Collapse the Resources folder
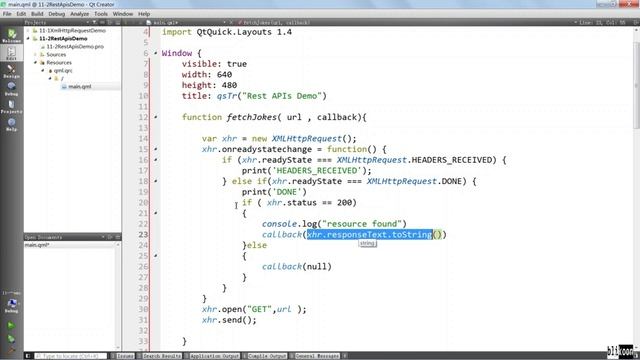This screenshot has height=360, width=640. [36, 62]
